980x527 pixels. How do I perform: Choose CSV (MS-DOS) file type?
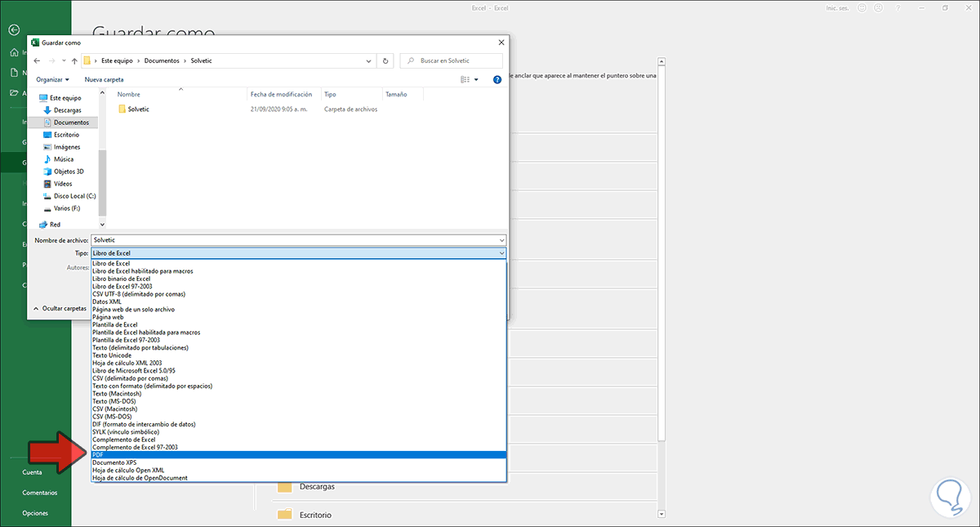pyautogui.click(x=299, y=417)
